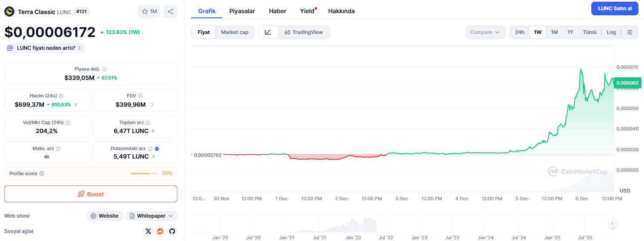The width and height of the screenshot is (644, 241).
Task: Open info icon next to Toplam arz
Action: pyautogui.click(x=148, y=122)
